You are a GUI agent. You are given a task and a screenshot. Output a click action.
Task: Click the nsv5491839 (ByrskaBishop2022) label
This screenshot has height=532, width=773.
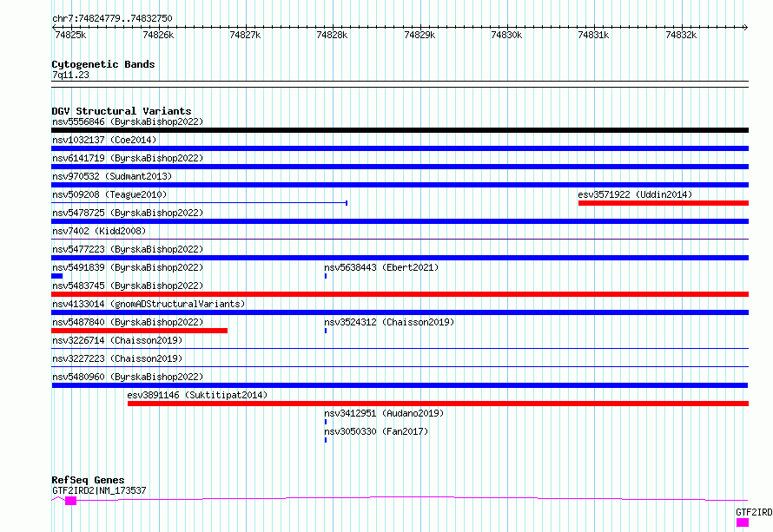coord(128,267)
